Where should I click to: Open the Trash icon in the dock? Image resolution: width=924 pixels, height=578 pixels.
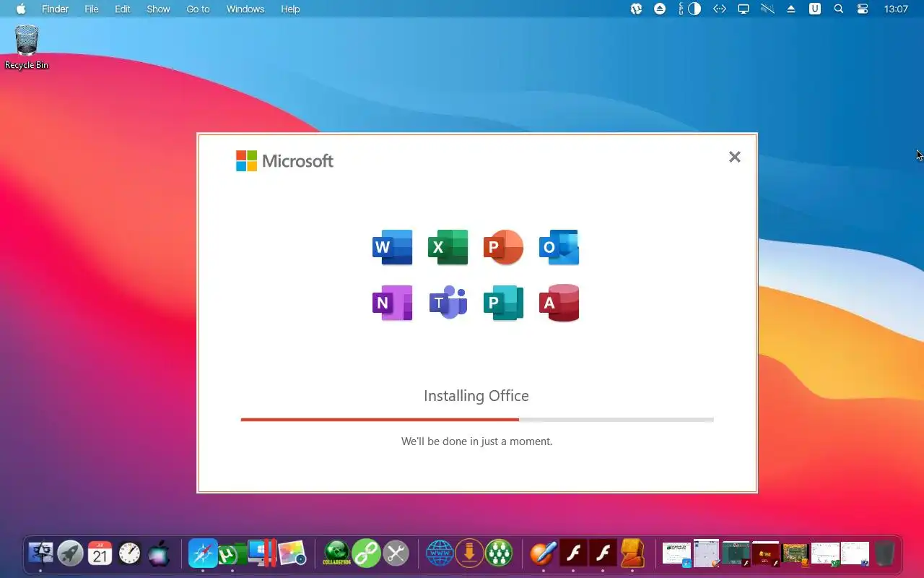[884, 554]
